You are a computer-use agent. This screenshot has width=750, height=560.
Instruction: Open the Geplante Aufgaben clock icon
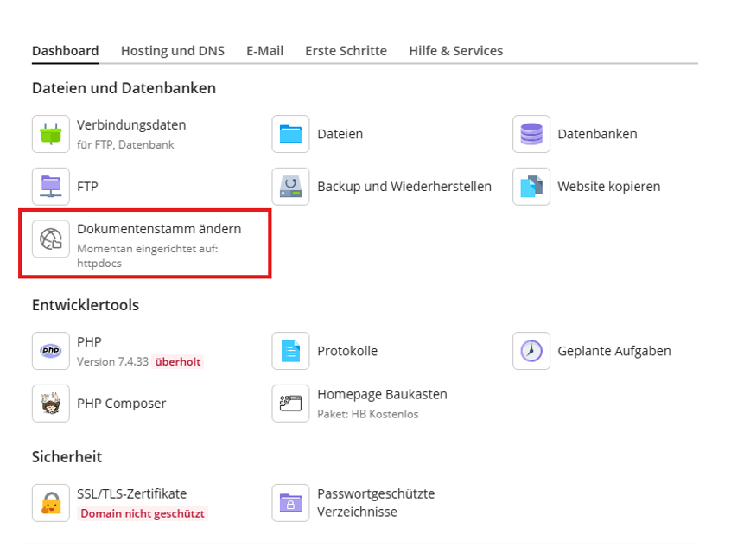click(531, 351)
